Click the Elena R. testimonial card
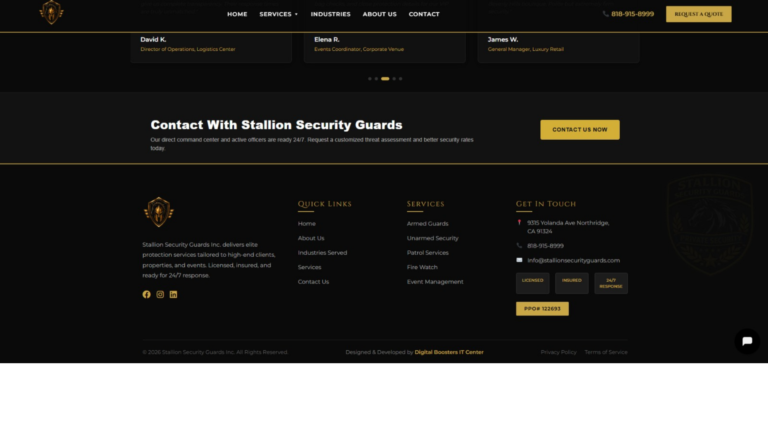The width and height of the screenshot is (768, 432). pos(384,47)
